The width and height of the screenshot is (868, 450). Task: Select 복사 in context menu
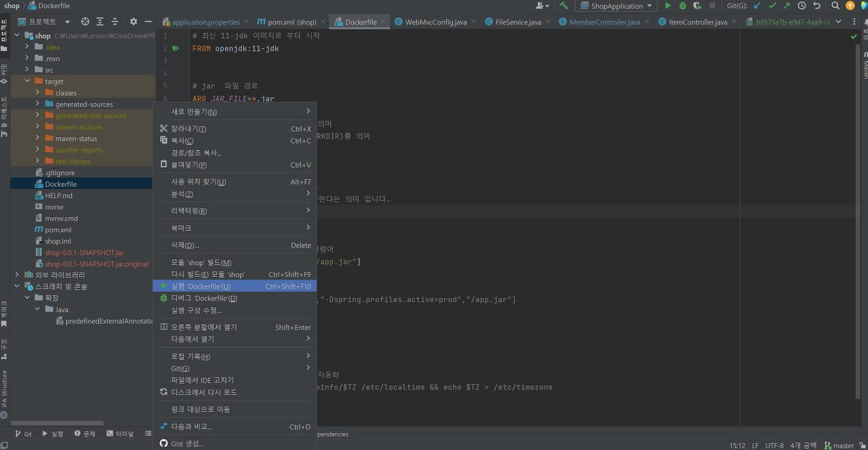coord(235,140)
